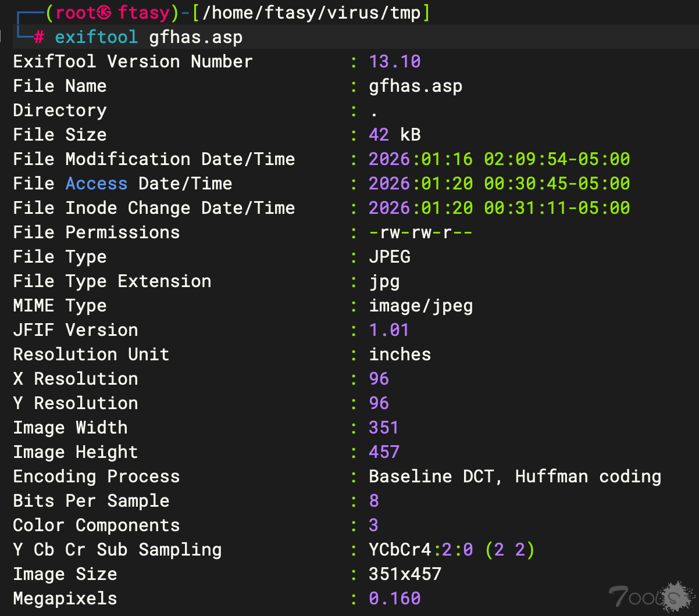The width and height of the screenshot is (699, 616).
Task: Click the file permissions string -rw-rw-r--
Action: (420, 232)
